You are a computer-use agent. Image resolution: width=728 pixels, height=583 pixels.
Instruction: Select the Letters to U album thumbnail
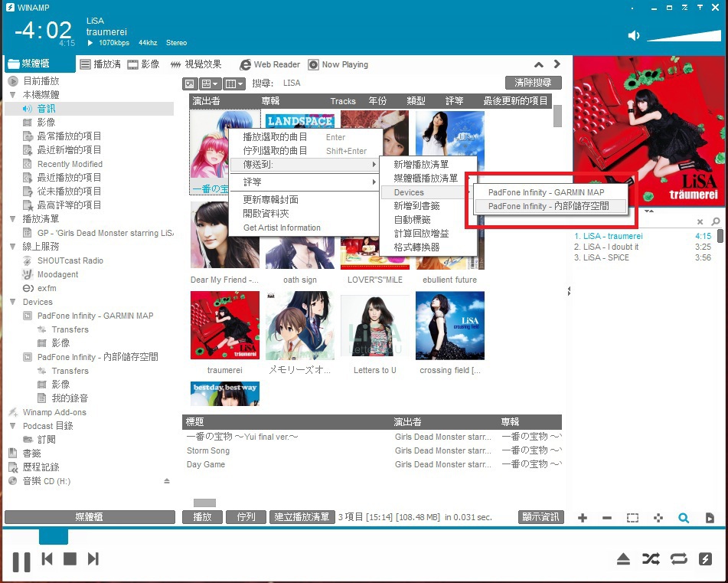coord(374,326)
